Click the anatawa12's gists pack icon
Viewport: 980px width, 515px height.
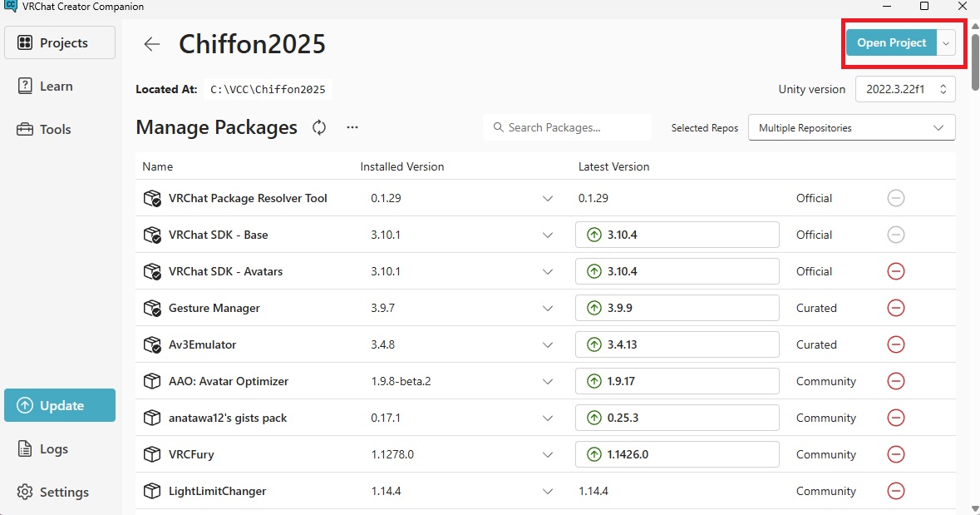(x=152, y=418)
